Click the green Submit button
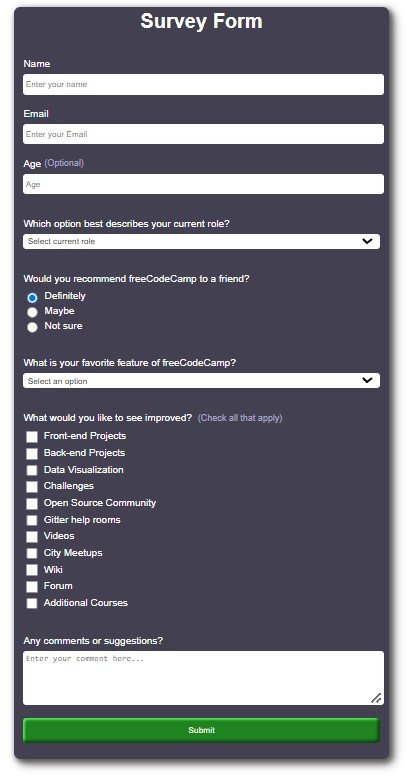 point(201,730)
